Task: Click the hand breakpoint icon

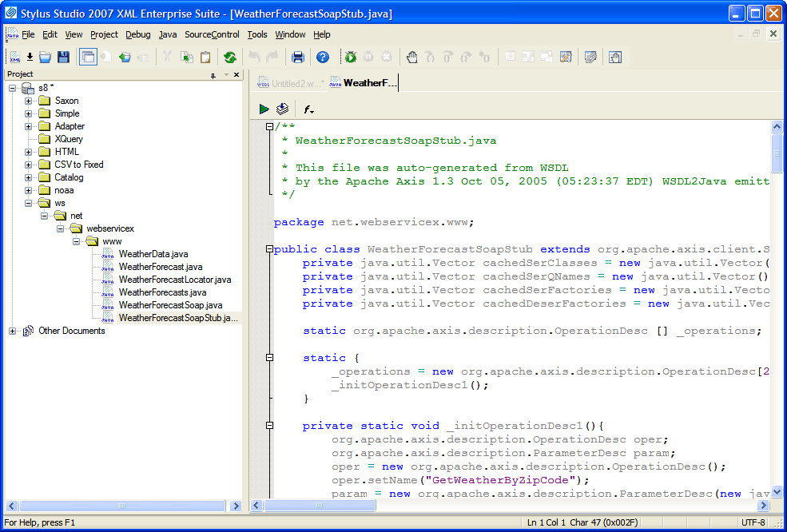Action: (x=412, y=58)
